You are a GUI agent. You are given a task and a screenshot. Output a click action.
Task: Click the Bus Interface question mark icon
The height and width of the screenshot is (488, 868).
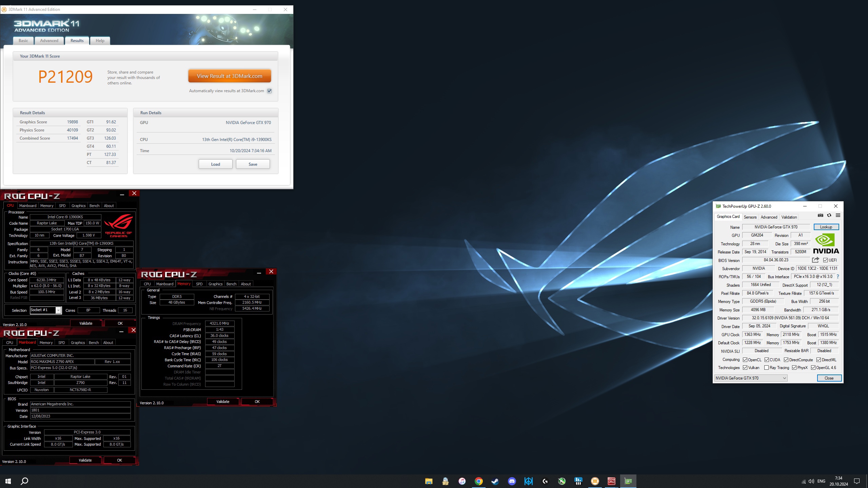click(837, 277)
